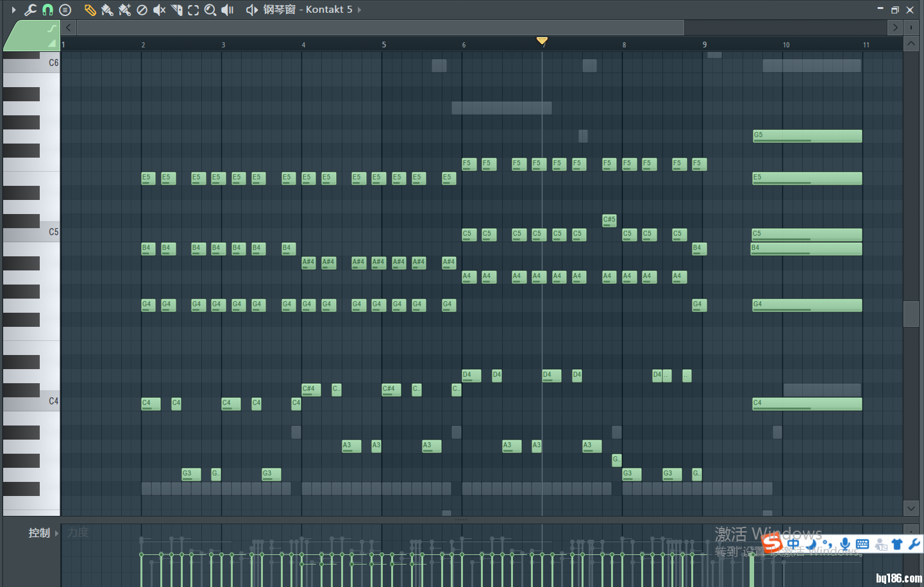Click bar 9 on the timeline ruler
Screen dimensions: 924x587
pyautogui.click(x=705, y=45)
